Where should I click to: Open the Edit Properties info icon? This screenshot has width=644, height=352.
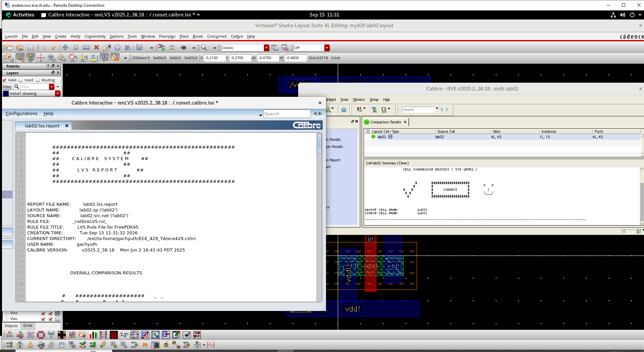click(x=118, y=48)
